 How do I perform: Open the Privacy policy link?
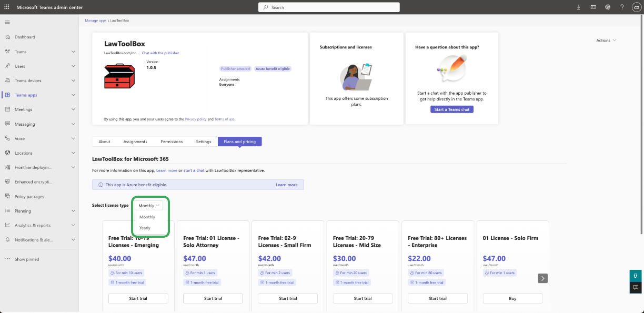(x=196, y=119)
